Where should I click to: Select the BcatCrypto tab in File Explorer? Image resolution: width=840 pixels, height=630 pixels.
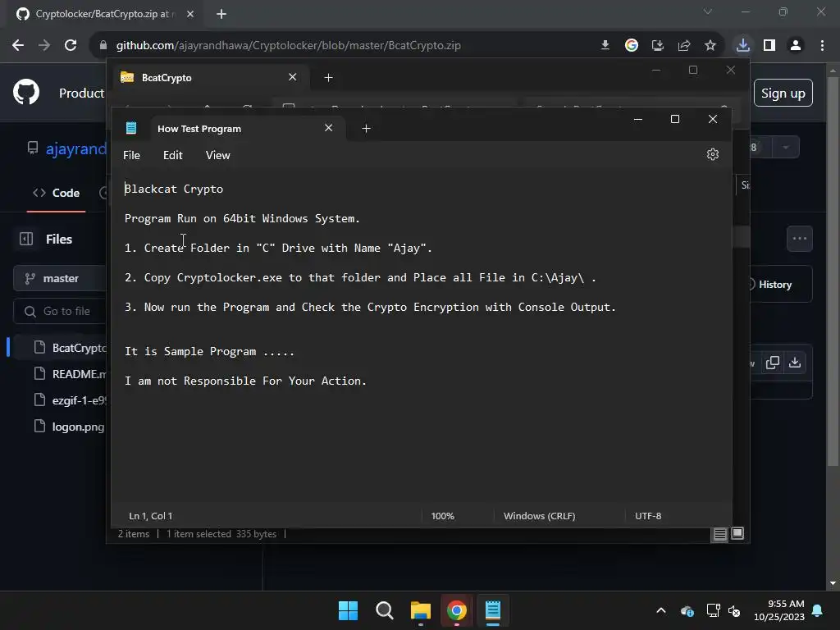pos(210,78)
